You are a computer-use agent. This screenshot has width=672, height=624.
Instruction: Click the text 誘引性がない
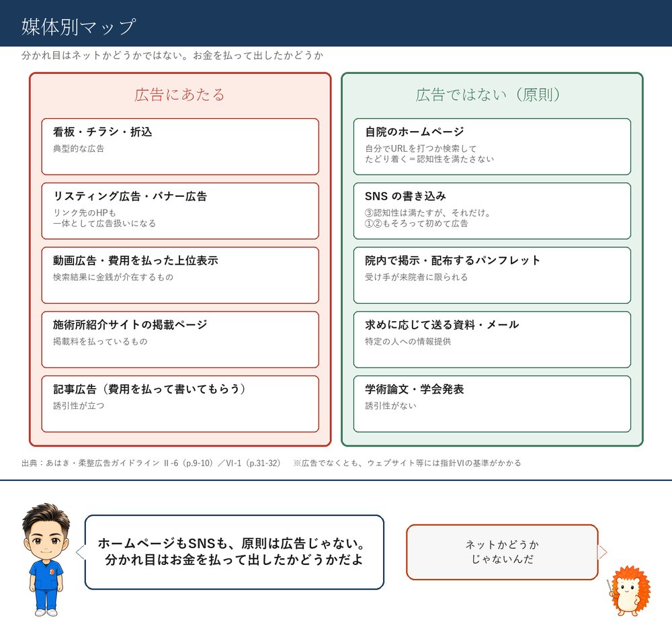click(x=390, y=406)
